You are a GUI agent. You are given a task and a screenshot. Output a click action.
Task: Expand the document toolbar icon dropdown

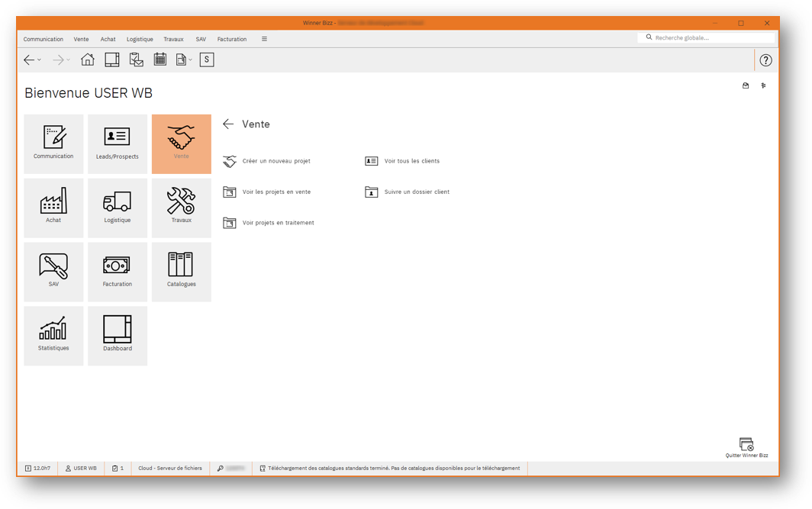[190, 60]
